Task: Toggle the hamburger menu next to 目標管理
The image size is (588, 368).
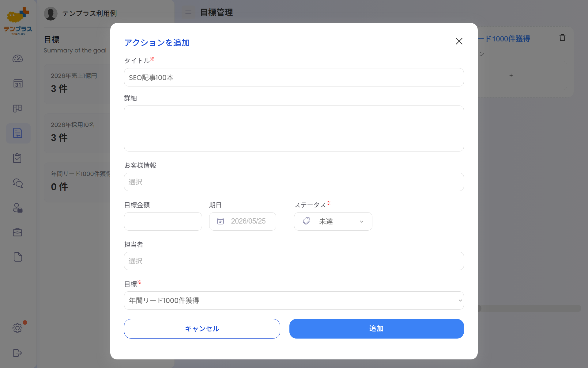Action: pos(188,12)
